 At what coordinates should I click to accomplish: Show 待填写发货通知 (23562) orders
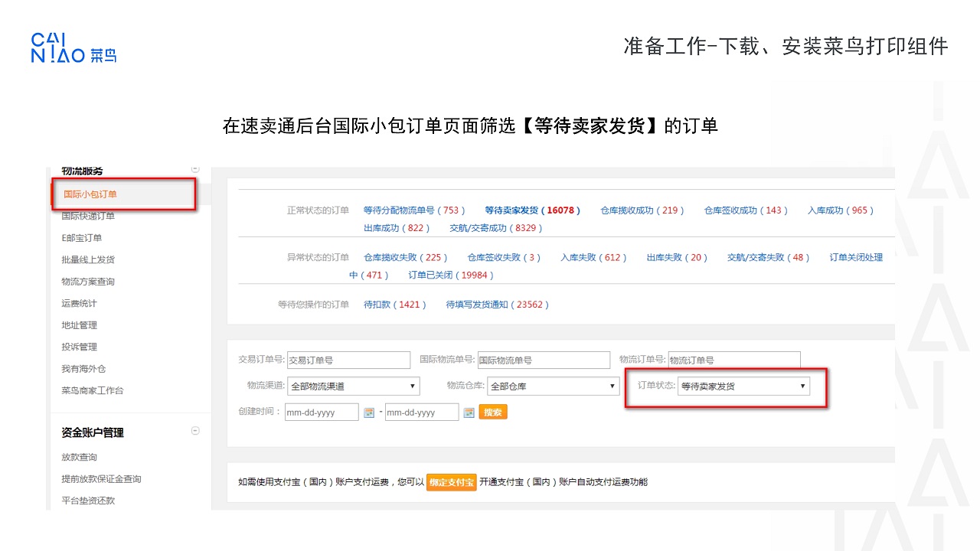click(498, 305)
